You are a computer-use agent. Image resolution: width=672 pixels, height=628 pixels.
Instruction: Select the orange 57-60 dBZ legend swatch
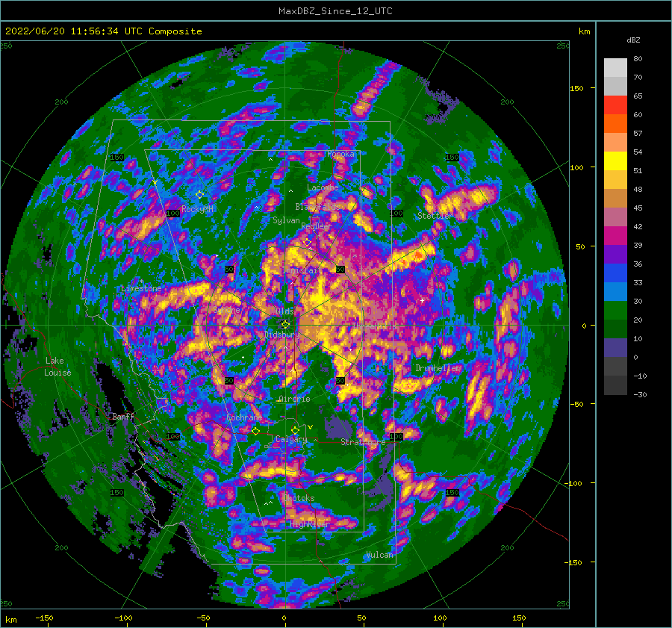tap(615, 123)
